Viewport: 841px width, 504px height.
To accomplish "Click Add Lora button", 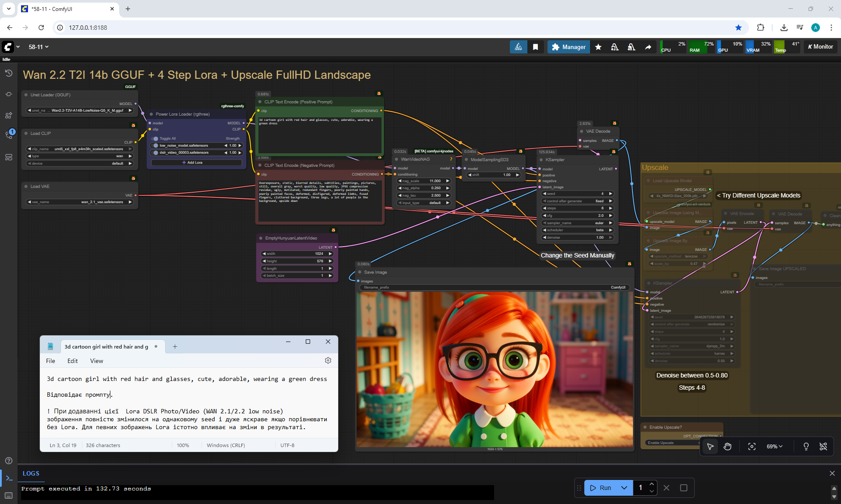I will (x=196, y=162).
